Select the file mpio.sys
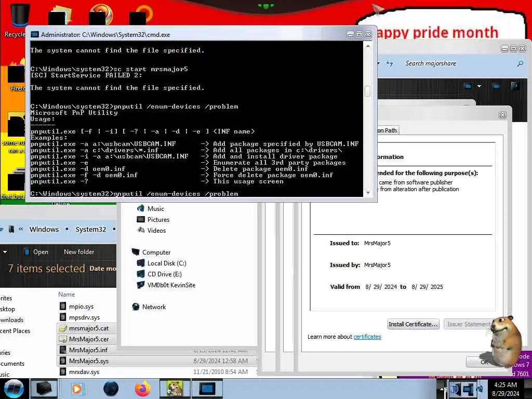 81,307
